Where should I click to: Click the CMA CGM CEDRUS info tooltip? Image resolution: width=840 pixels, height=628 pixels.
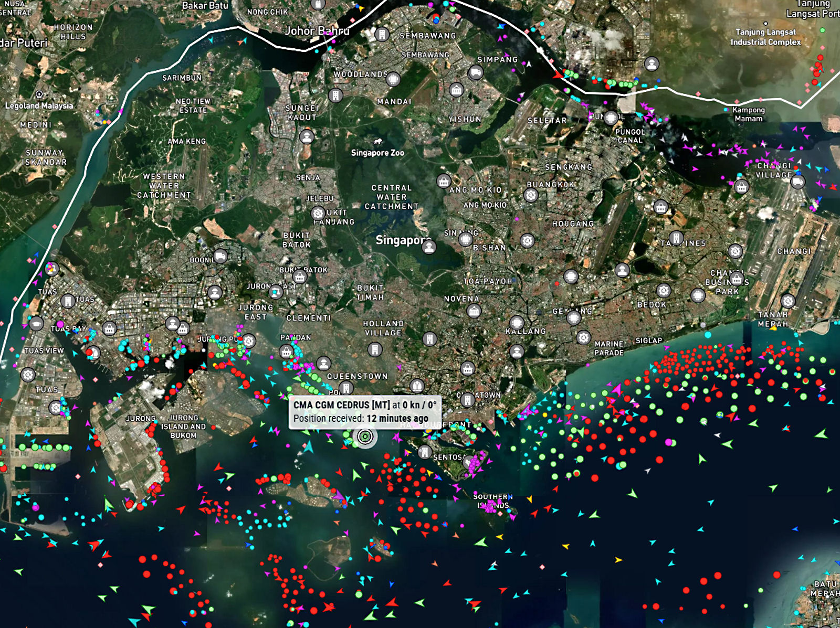[x=365, y=412]
